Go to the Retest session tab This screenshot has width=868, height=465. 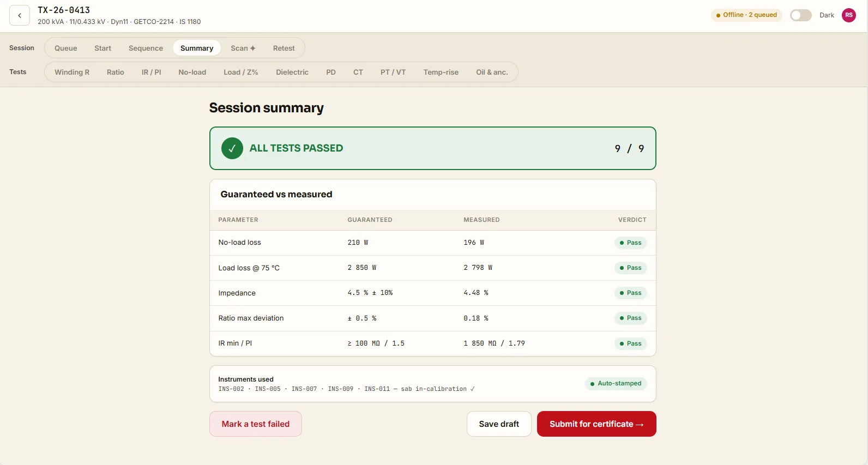coord(284,48)
